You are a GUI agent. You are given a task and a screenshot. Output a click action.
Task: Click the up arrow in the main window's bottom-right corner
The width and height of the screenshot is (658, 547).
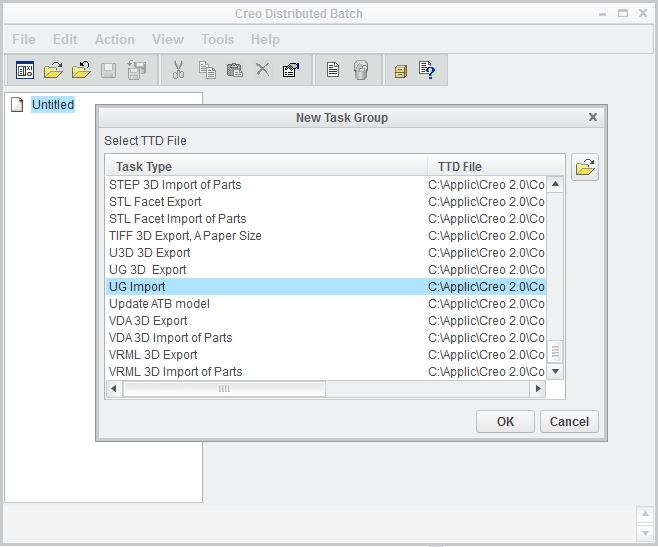(x=645, y=514)
